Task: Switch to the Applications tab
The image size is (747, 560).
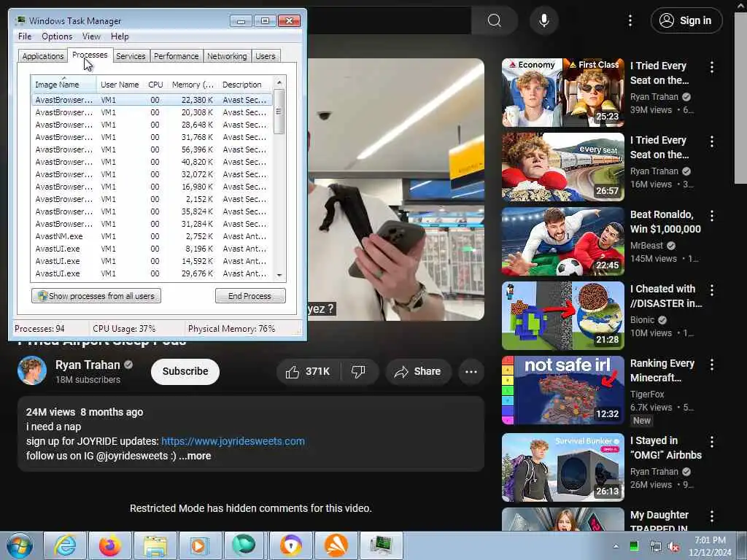Action: [43, 56]
